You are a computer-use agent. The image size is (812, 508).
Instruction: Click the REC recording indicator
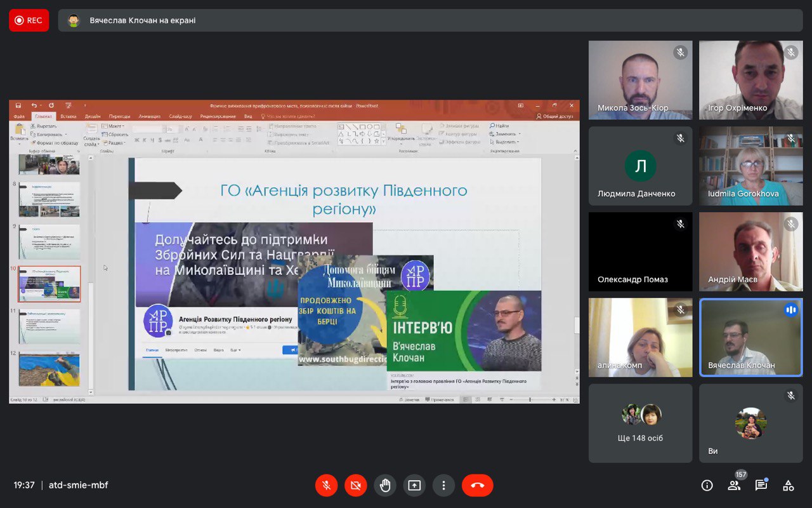point(29,20)
